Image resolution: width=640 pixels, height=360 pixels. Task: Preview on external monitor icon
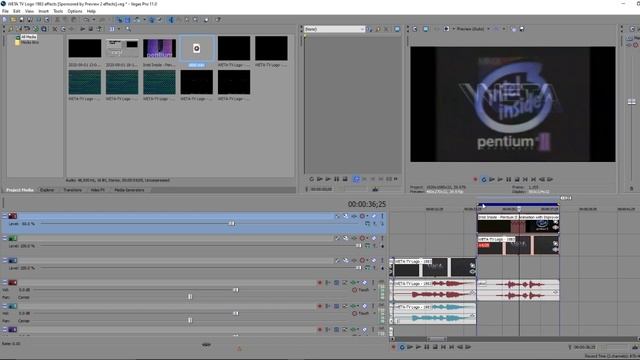pyautogui.click(x=426, y=29)
